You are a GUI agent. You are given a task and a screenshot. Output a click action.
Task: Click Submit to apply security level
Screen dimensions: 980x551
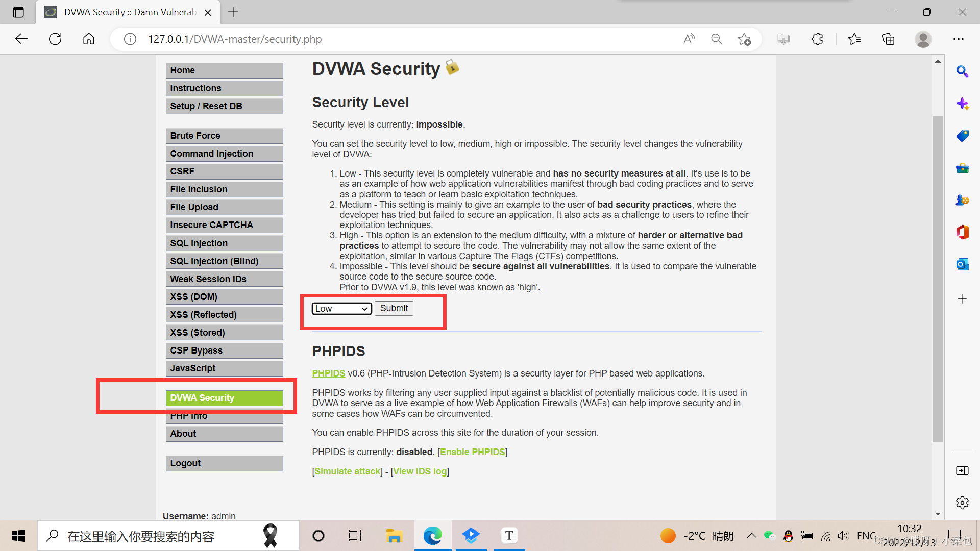coord(394,308)
